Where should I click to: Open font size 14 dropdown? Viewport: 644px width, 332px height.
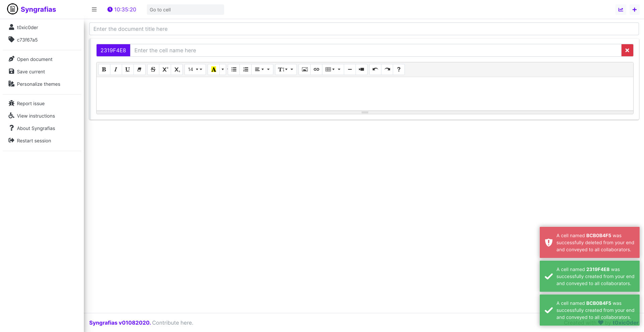point(195,69)
